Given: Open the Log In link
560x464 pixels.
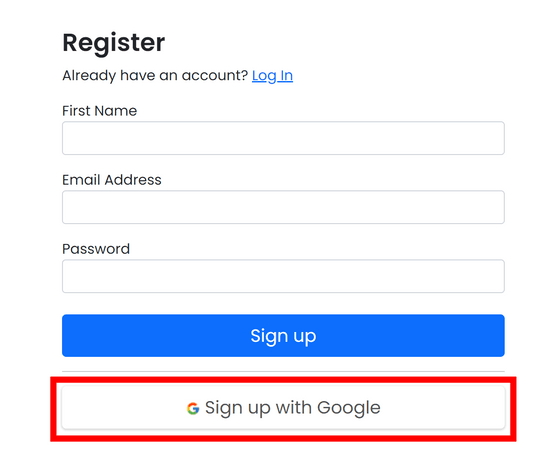Looking at the screenshot, I should coord(272,75).
